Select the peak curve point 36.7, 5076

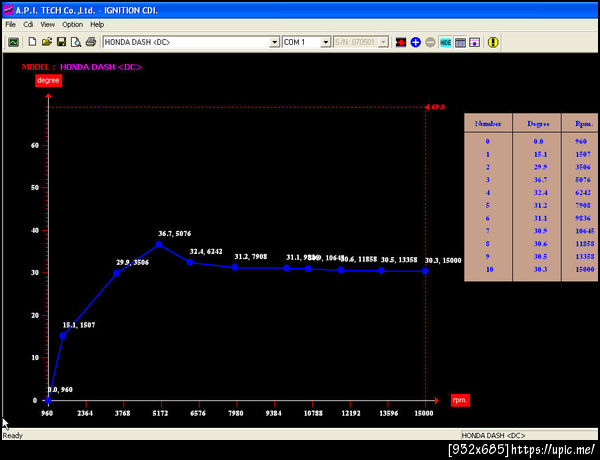[x=159, y=244]
